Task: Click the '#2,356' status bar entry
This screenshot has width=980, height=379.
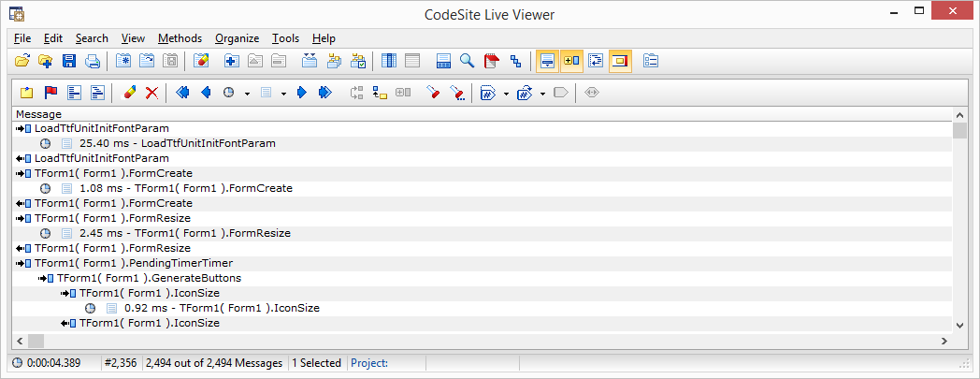Action: tap(122, 363)
